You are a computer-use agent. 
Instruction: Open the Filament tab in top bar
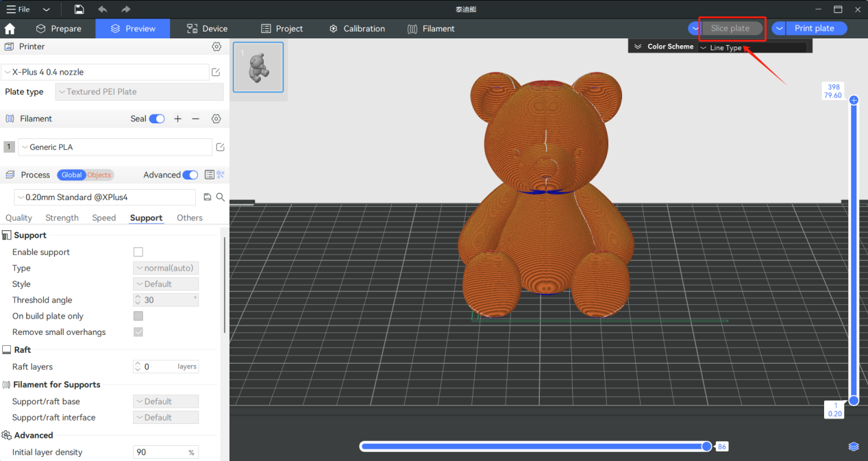[431, 29]
